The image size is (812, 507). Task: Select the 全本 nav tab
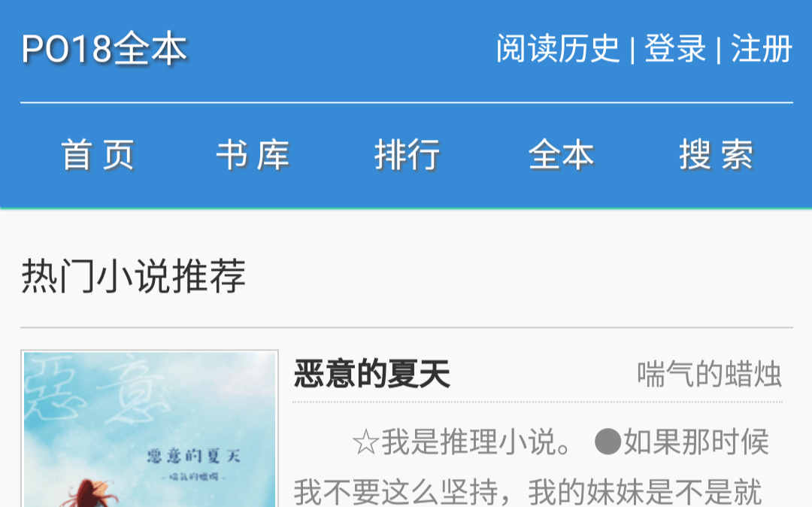[562, 155]
